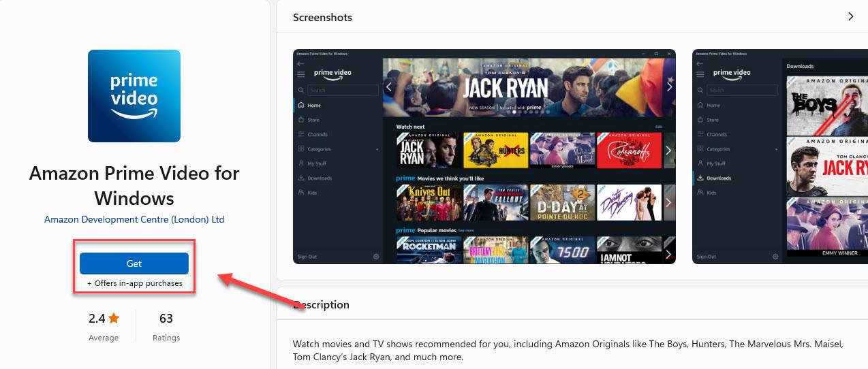868x369 pixels.
Task: Click the Prime Video app logo tile
Action: coord(134,96)
